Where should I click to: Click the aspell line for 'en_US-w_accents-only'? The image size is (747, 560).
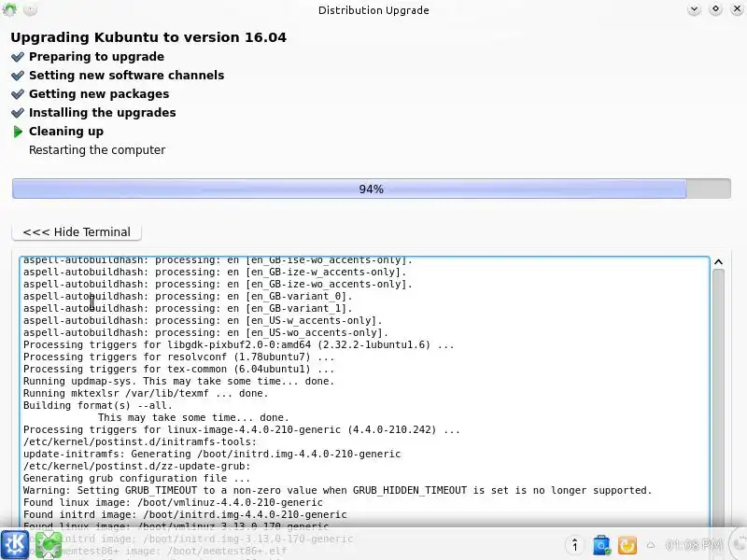[x=203, y=320]
